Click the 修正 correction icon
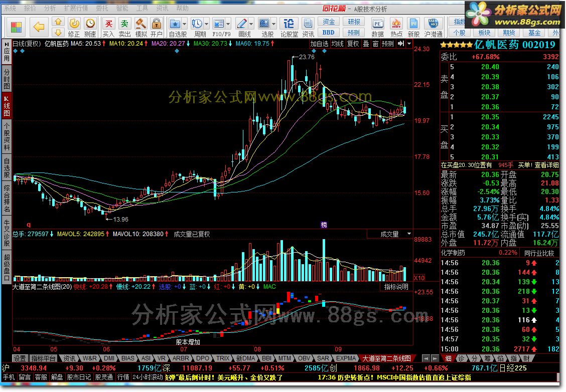The width and height of the screenshot is (566, 392). pyautogui.click(x=74, y=24)
